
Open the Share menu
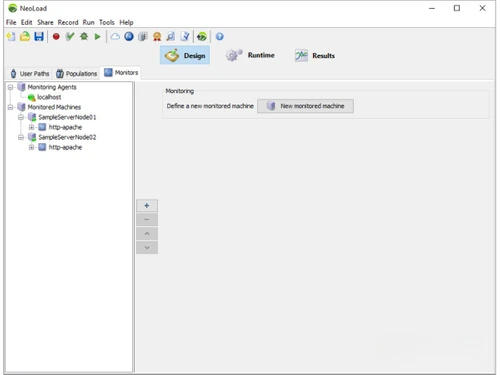(x=45, y=22)
